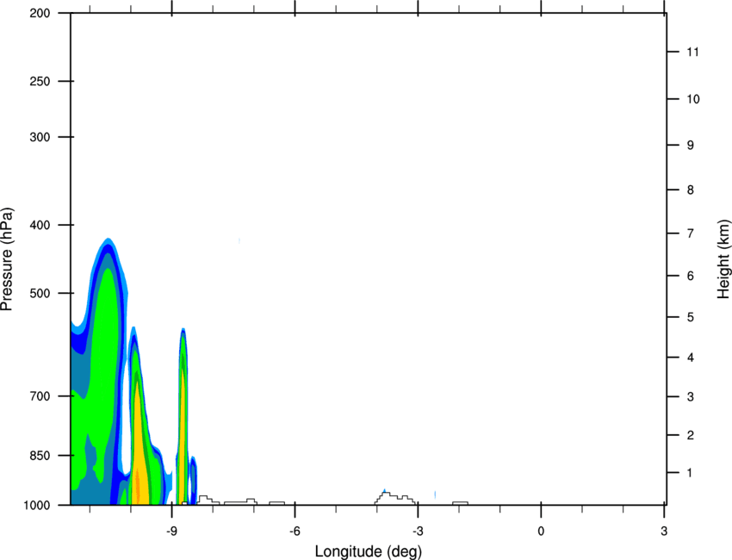Image resolution: width=732 pixels, height=560 pixels.
Task: Click the 700 pressure tick label
Action: [x=40, y=396]
